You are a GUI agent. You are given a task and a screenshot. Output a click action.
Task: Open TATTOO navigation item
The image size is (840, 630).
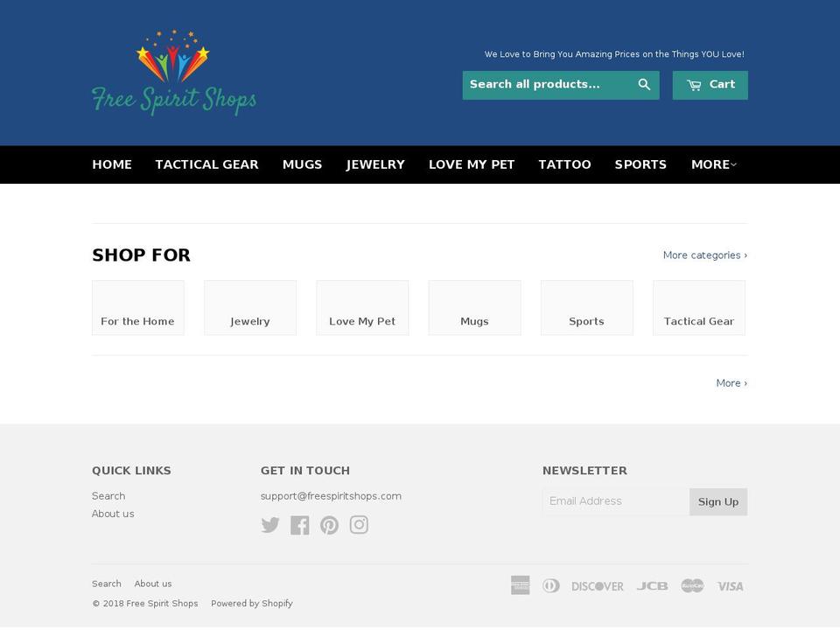click(x=564, y=164)
